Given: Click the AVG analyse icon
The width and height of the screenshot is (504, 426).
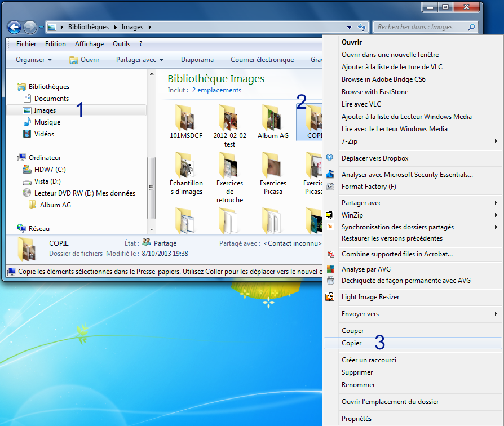Looking at the screenshot, I should [x=330, y=269].
